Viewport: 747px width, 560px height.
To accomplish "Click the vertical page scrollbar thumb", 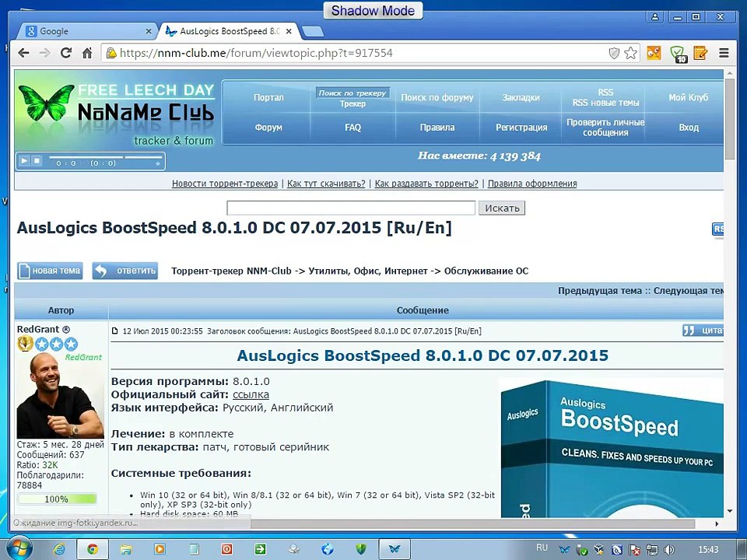I will tap(729, 119).
